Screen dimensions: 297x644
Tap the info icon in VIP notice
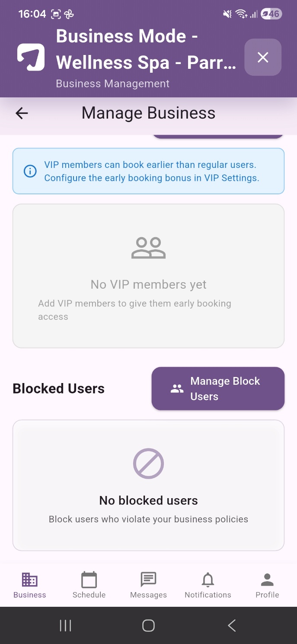coord(30,171)
